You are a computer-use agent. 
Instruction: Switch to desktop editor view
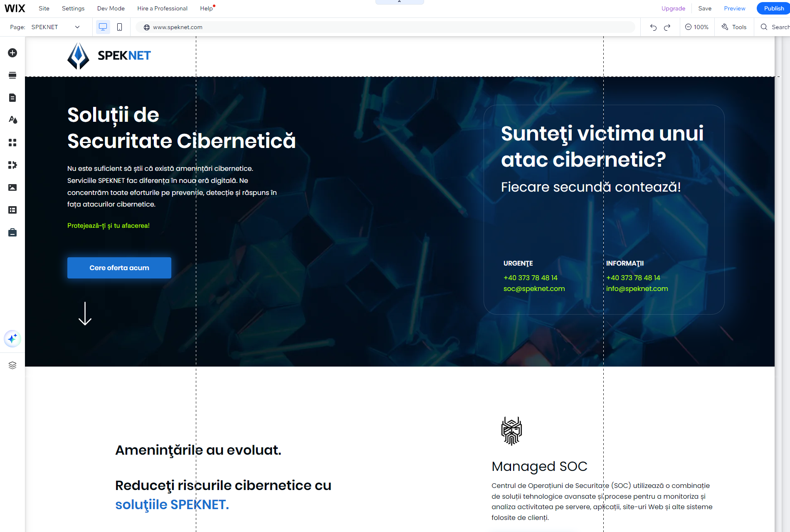tap(103, 27)
